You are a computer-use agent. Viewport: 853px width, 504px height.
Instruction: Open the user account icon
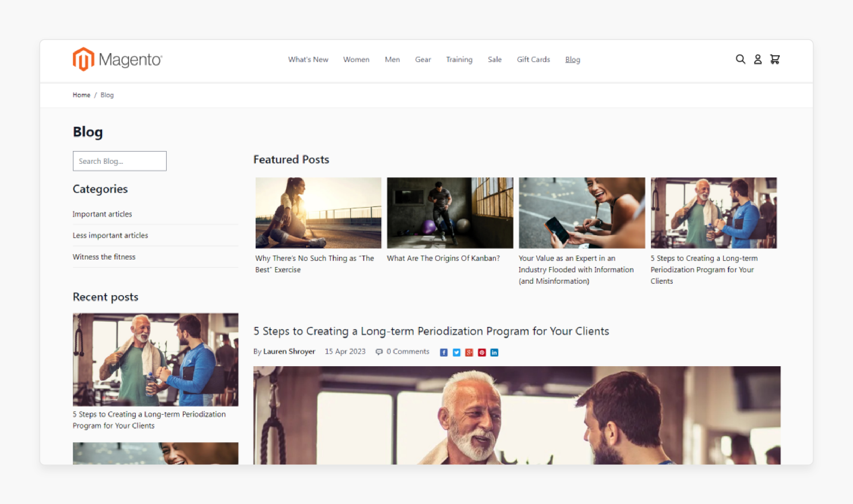[758, 59]
